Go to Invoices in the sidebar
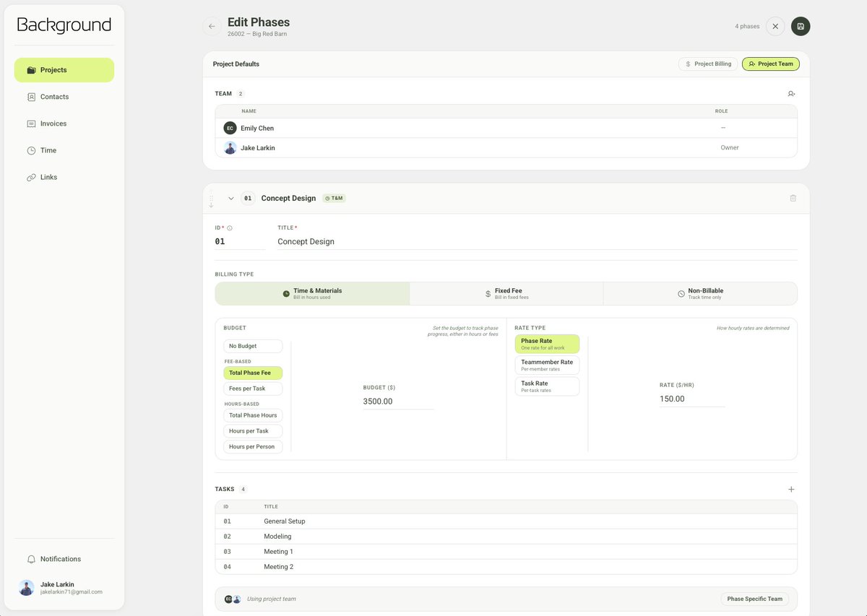Screen dimensions: 867x616 pyautogui.click(x=64, y=123)
